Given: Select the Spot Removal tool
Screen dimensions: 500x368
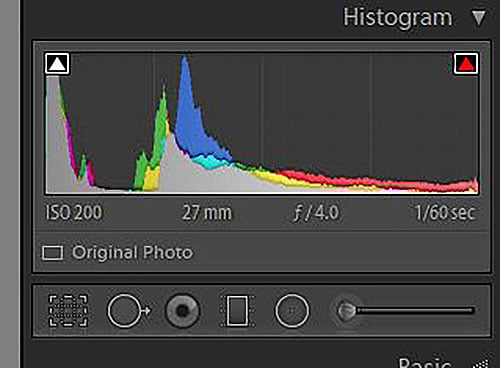Looking at the screenshot, I should tap(129, 311).
